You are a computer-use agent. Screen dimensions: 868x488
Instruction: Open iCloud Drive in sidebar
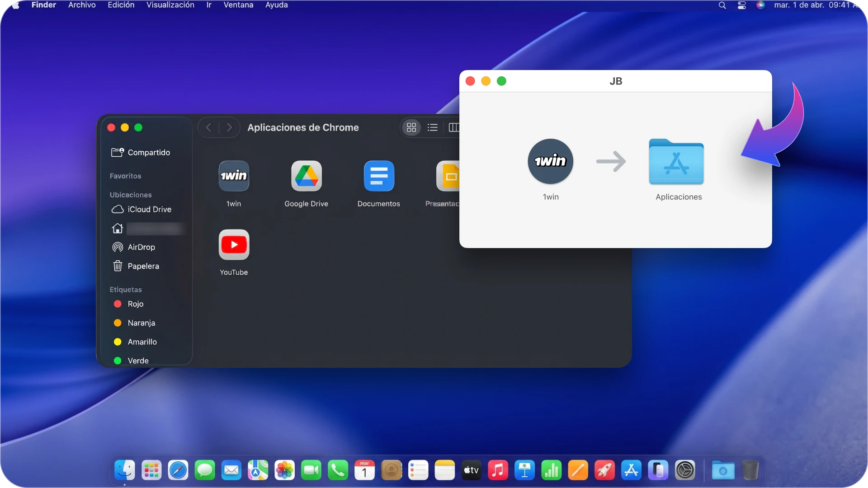point(142,209)
